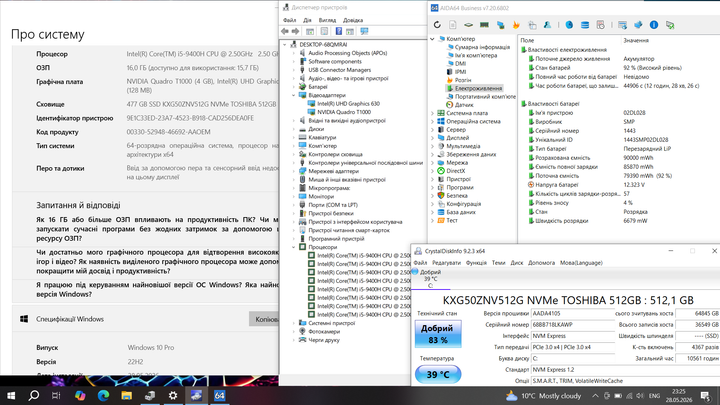720x405 pixels.
Task: Select NVIDIA Quadro T1000 in Device Manager
Action: tap(344, 112)
